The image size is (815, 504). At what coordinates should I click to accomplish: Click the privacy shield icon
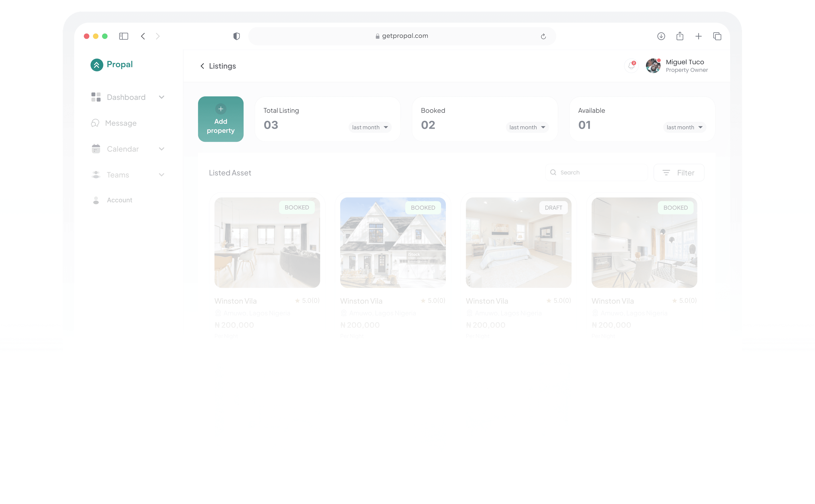point(236,36)
